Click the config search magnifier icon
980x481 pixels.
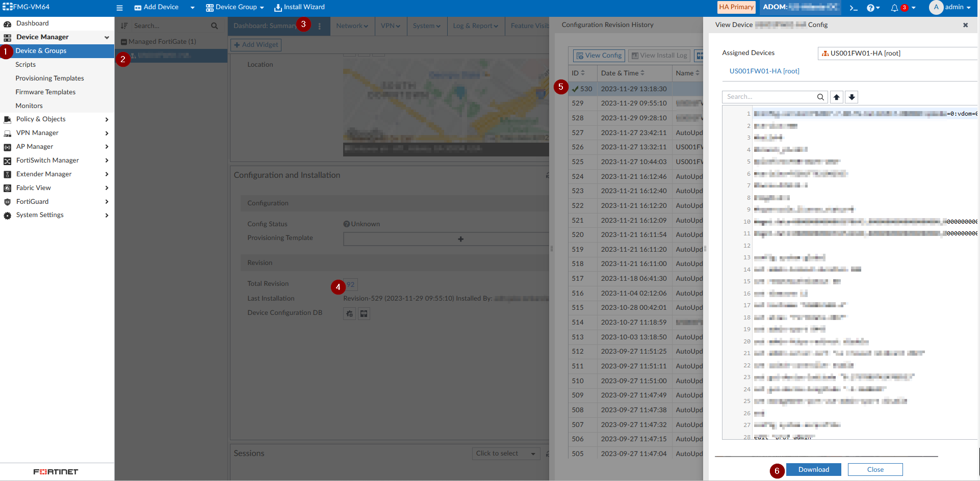820,97
